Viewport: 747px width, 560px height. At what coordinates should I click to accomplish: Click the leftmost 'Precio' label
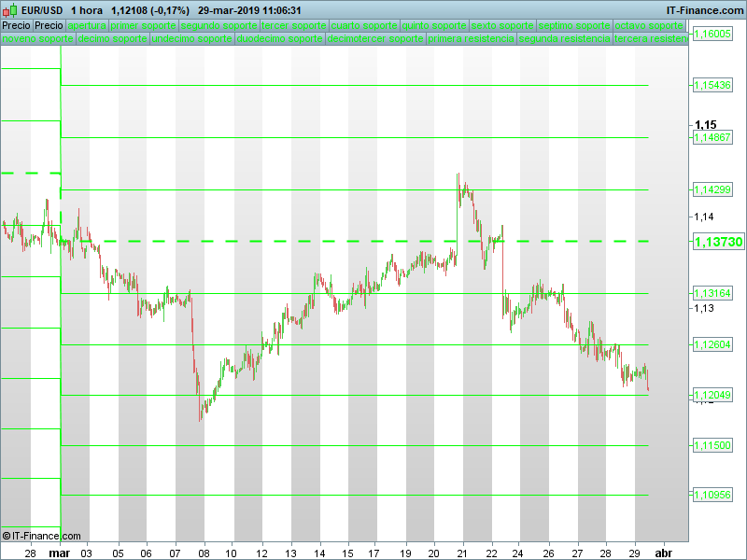pos(16,25)
